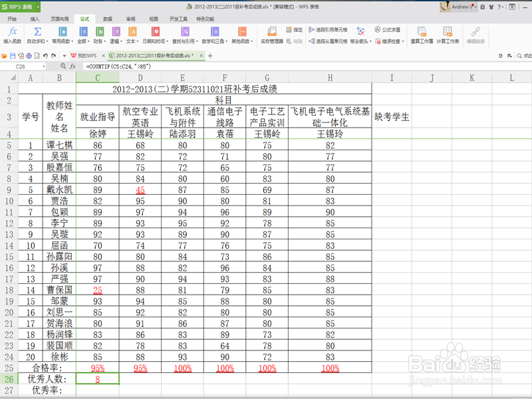
Task: Switch to the 页面布局 tab
Action: (x=59, y=19)
